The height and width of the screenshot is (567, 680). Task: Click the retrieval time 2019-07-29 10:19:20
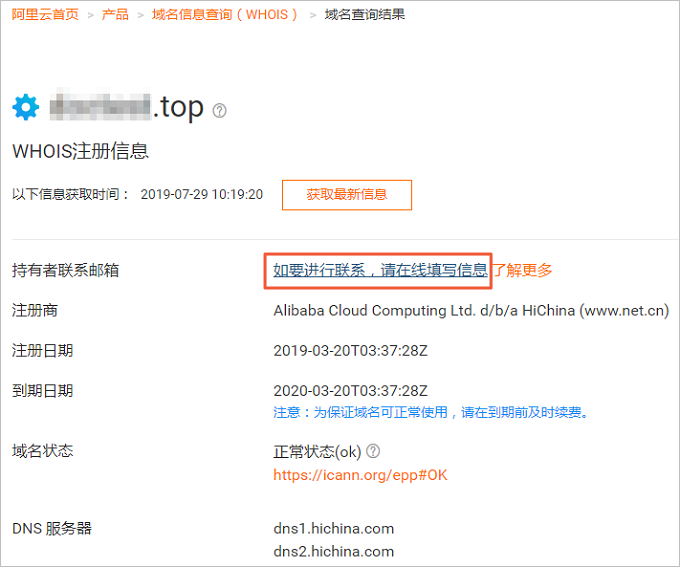(x=202, y=194)
